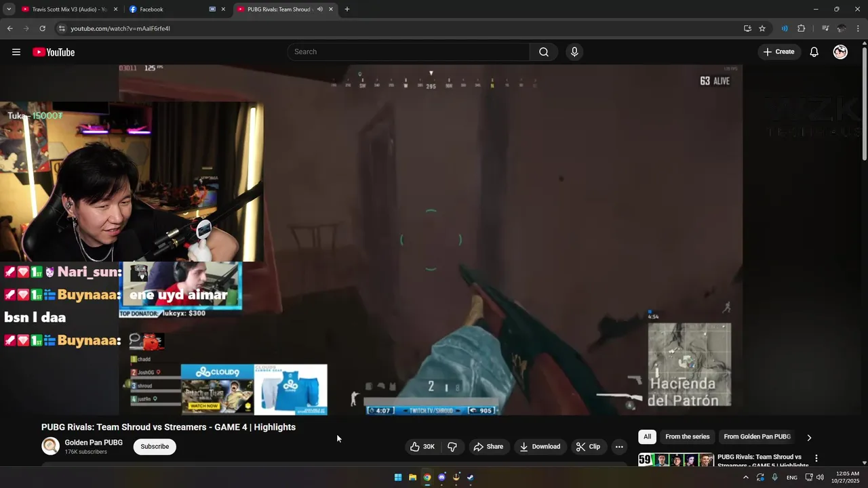Open Chrome three-dot menu
The image size is (868, 488).
point(858,28)
